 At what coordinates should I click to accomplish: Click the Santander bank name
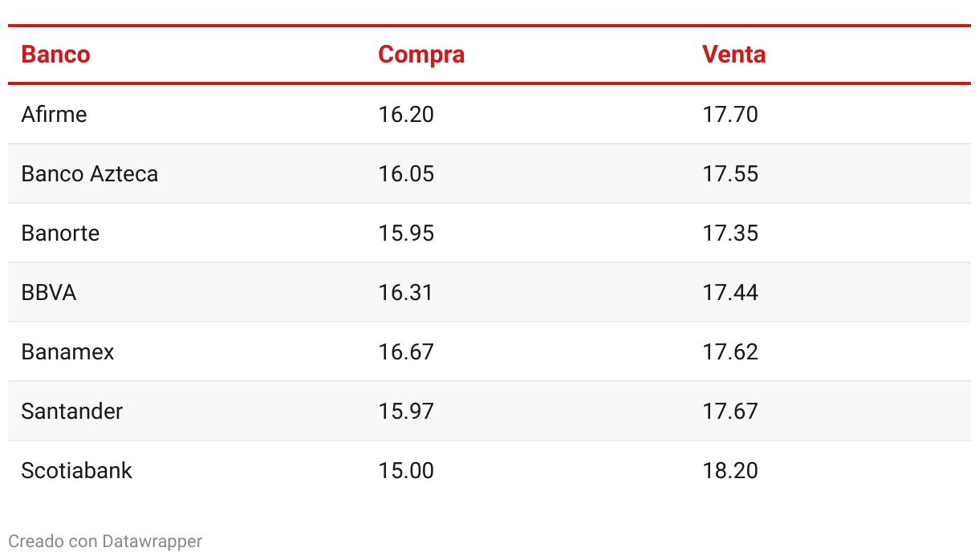pos(72,411)
